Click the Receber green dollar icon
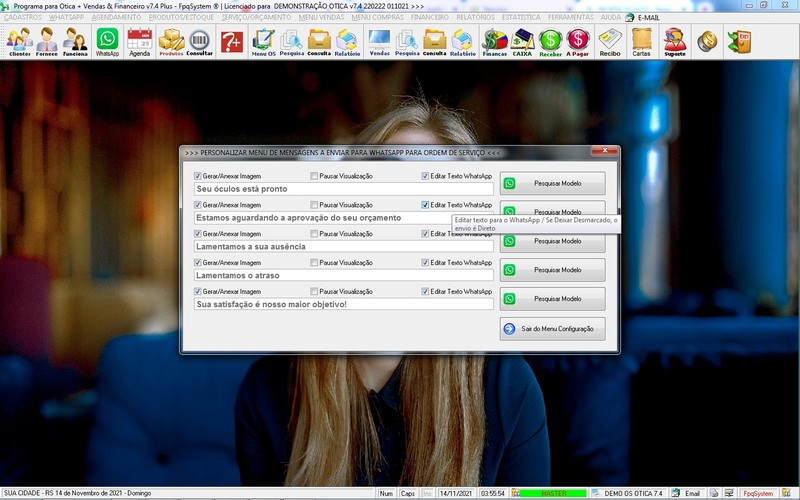The width and height of the screenshot is (800, 500). (x=550, y=41)
